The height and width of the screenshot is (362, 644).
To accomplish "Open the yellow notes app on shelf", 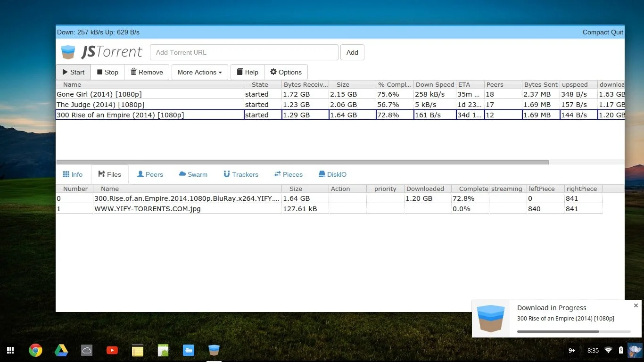I will click(137, 350).
